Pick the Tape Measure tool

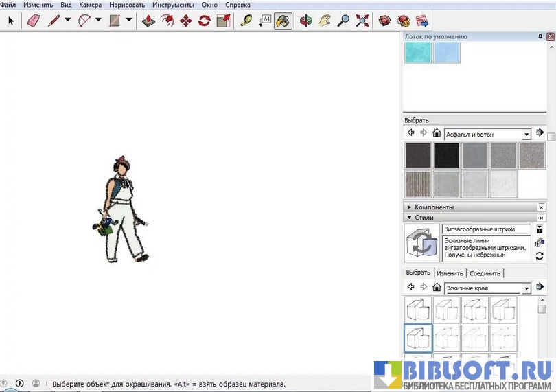point(246,21)
